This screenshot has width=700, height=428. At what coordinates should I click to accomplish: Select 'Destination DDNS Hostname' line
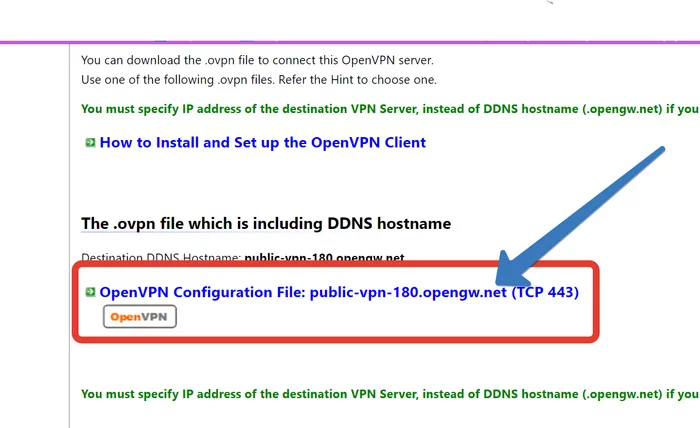tap(242, 257)
